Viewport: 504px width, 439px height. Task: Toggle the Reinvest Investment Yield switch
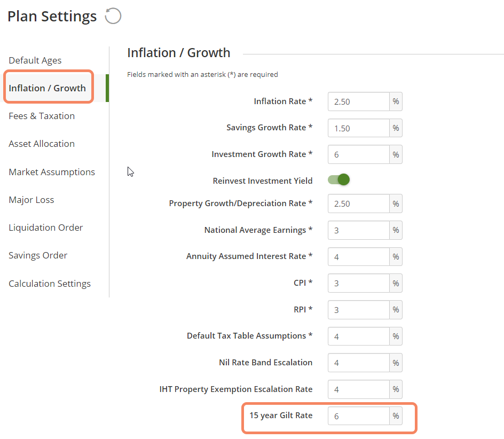coord(338,179)
